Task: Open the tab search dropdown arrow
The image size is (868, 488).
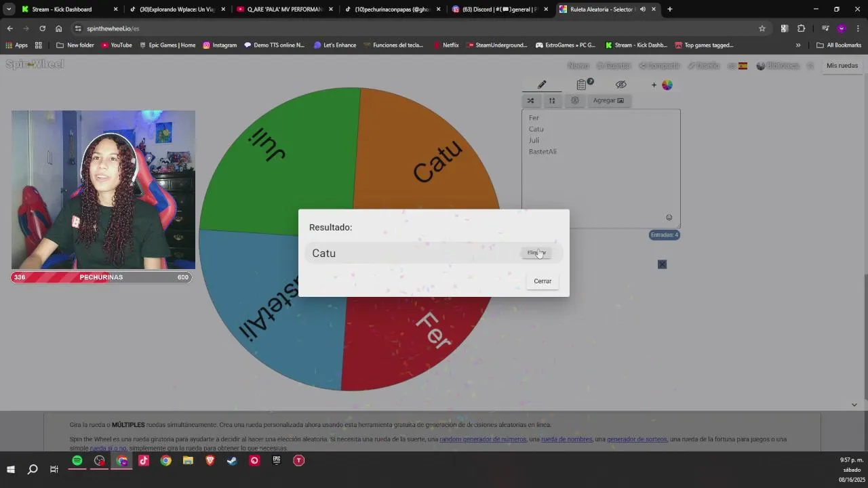Action: click(9, 9)
